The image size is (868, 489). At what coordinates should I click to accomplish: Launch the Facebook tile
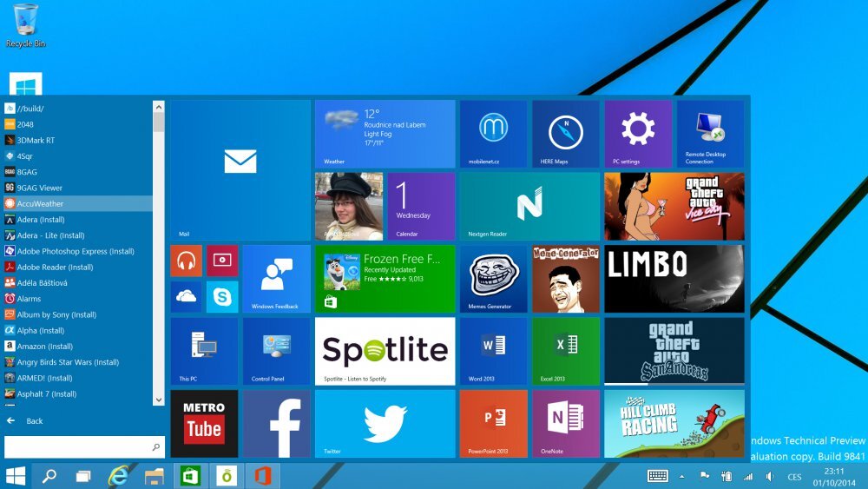(x=277, y=424)
